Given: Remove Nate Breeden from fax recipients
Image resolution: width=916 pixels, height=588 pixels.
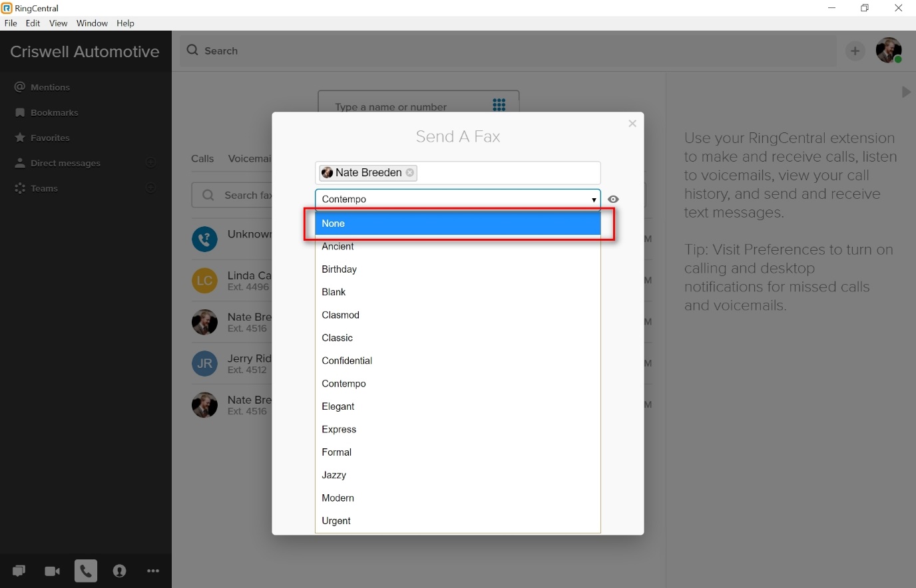Looking at the screenshot, I should click(410, 172).
